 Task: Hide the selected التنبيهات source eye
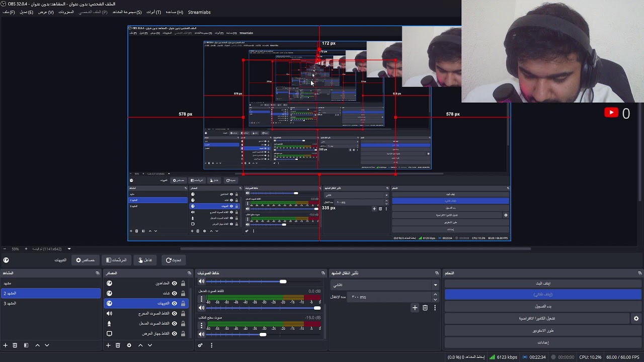[x=175, y=303]
